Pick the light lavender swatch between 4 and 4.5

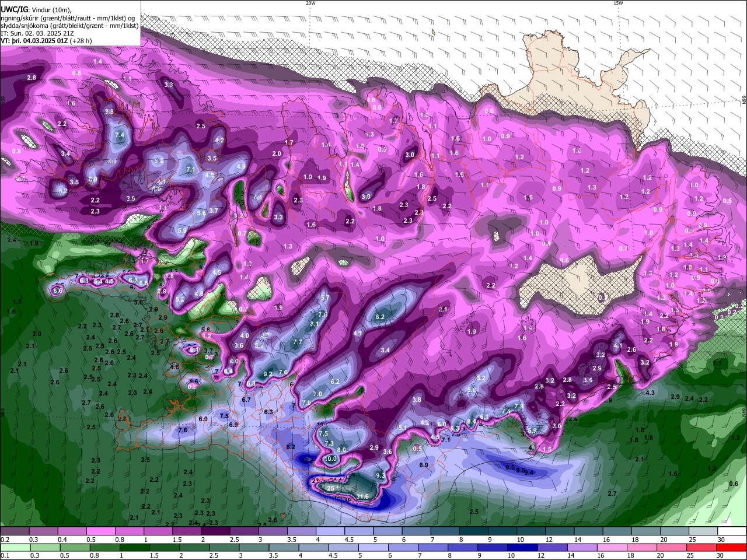(x=330, y=531)
